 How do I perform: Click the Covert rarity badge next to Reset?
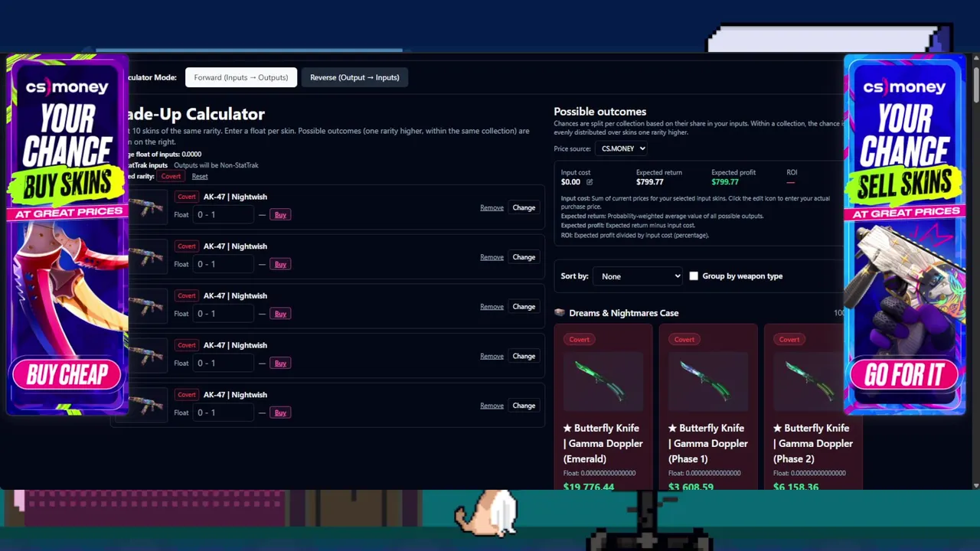(171, 177)
